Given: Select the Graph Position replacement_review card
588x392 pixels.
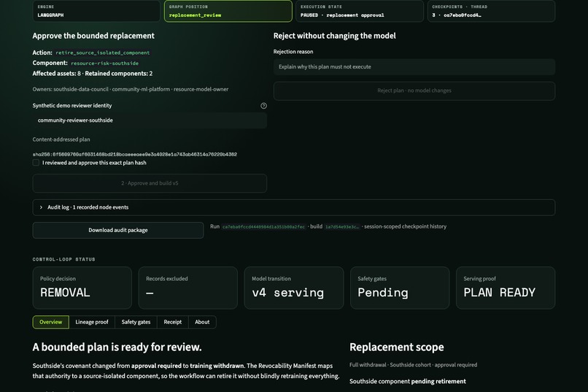Looking at the screenshot, I should (x=228, y=11).
